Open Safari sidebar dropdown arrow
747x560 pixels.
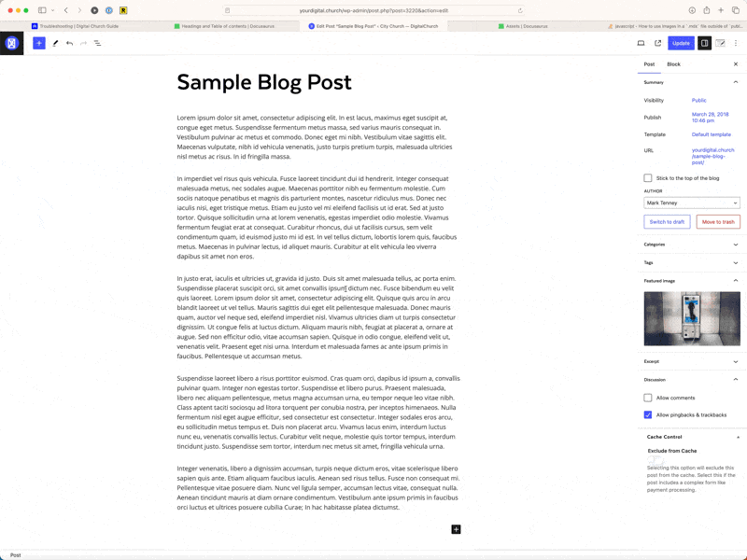point(52,10)
